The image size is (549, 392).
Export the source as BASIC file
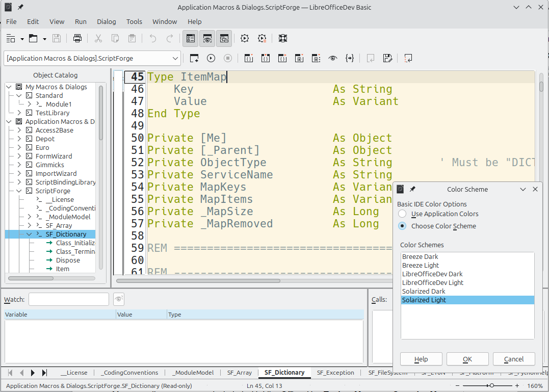click(387, 58)
